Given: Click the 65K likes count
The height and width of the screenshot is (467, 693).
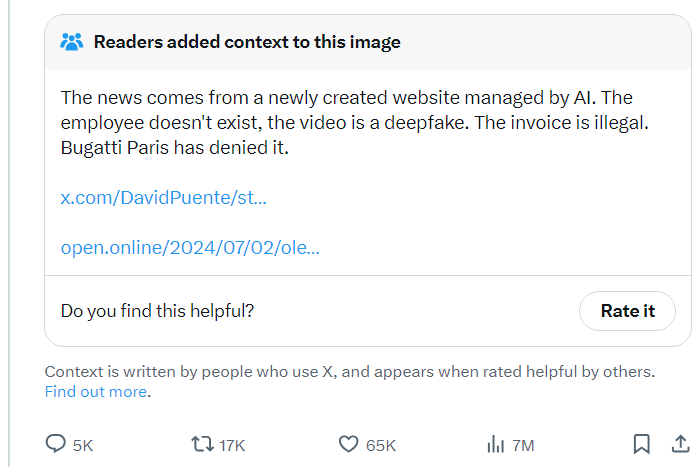Looking at the screenshot, I should pos(381,445).
